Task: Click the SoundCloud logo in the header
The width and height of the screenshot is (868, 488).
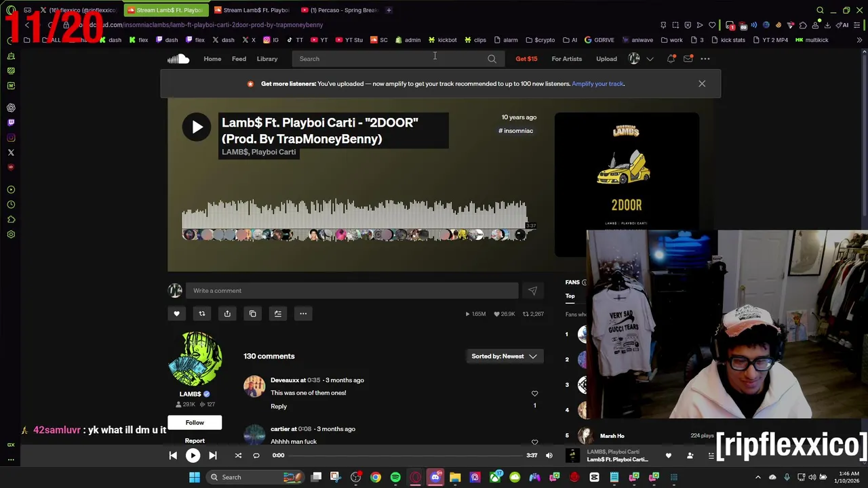Action: 178,59
